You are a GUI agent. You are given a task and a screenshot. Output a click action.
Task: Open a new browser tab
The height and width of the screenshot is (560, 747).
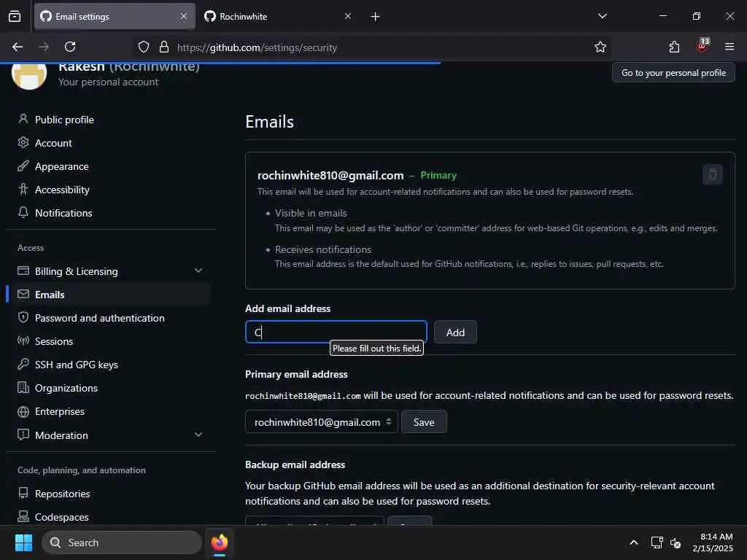375,17
